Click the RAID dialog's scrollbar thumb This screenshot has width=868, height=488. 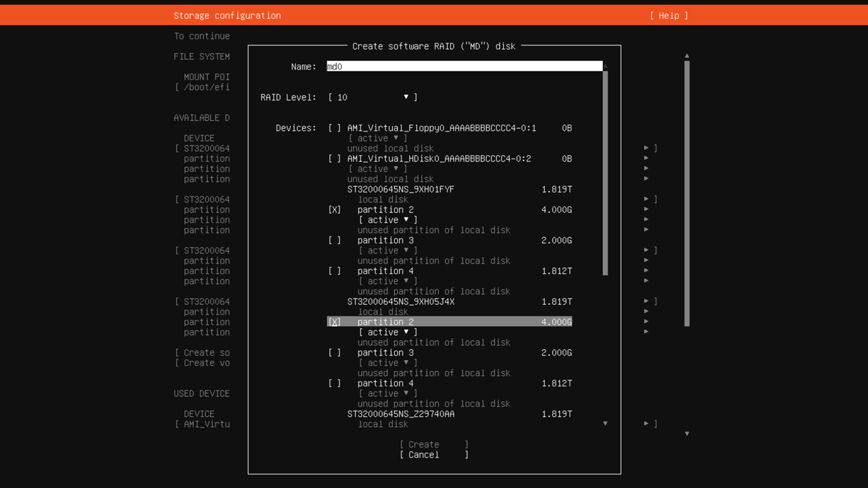(x=605, y=173)
